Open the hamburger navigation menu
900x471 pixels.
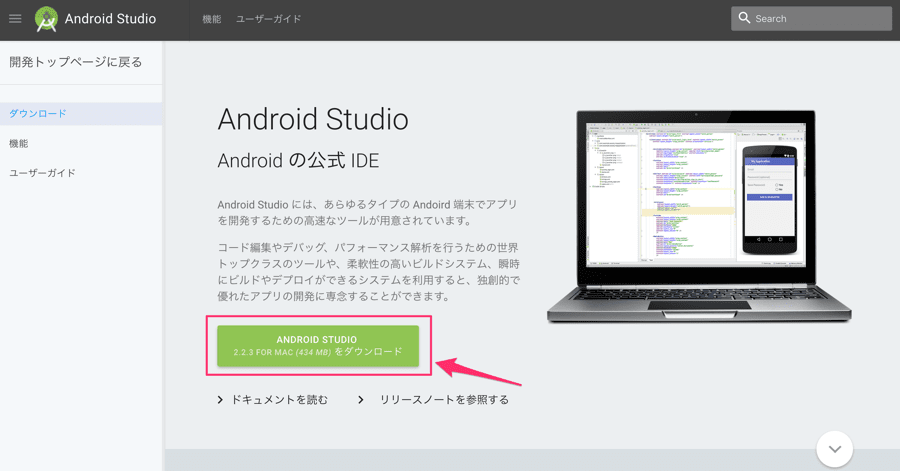[15, 19]
